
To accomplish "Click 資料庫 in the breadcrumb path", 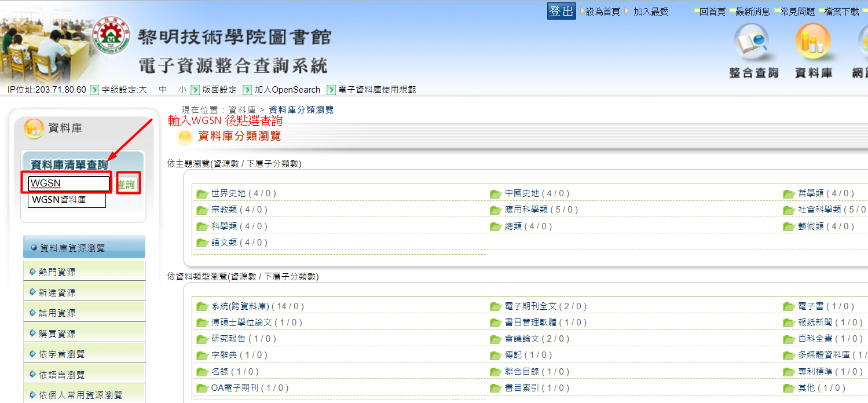I will [242, 110].
